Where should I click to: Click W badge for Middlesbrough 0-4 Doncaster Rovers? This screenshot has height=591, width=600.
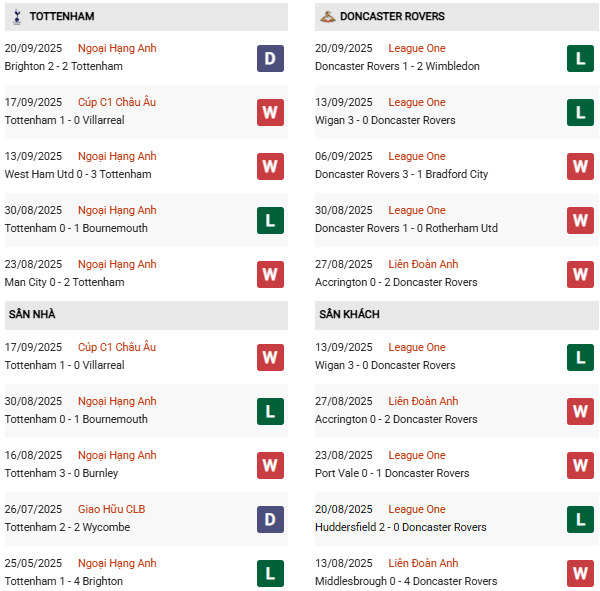point(581,573)
